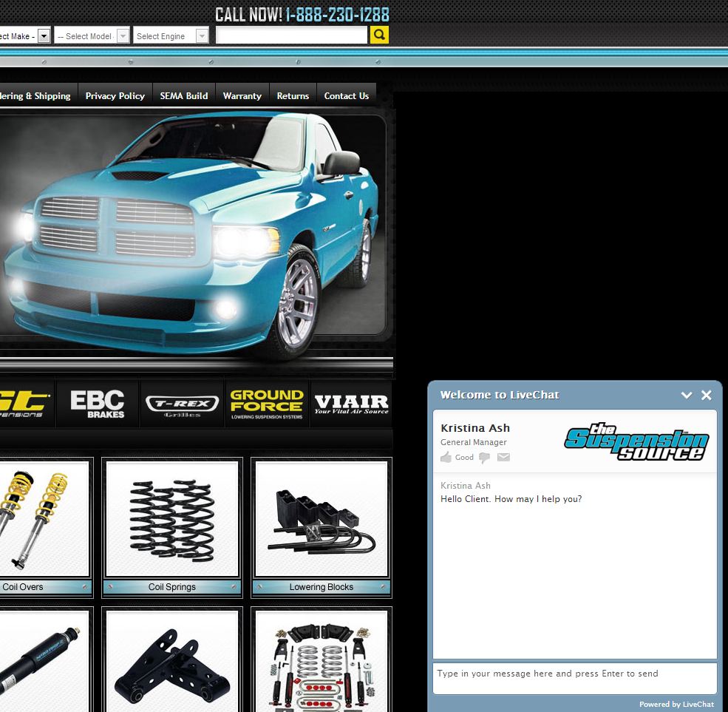Open the Contact Us menu item
The height and width of the screenshot is (712, 728).
347,95
